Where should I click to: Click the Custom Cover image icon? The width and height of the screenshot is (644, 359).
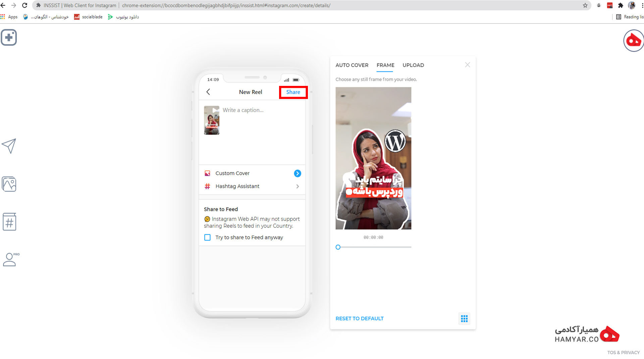click(x=207, y=173)
